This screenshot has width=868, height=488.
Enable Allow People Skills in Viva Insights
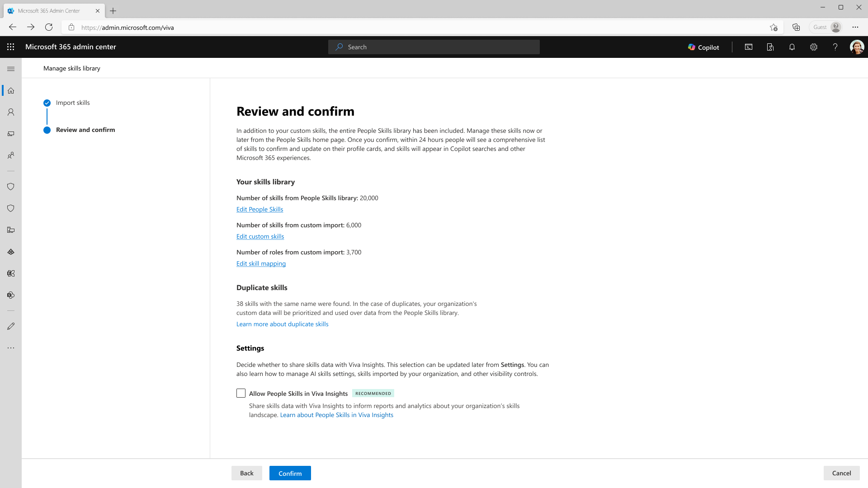coord(241,394)
